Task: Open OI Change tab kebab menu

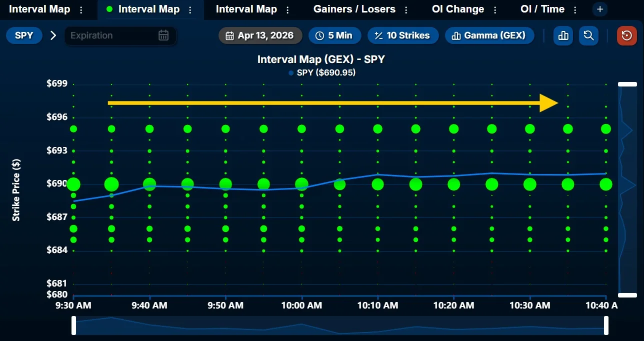Action: click(x=495, y=9)
